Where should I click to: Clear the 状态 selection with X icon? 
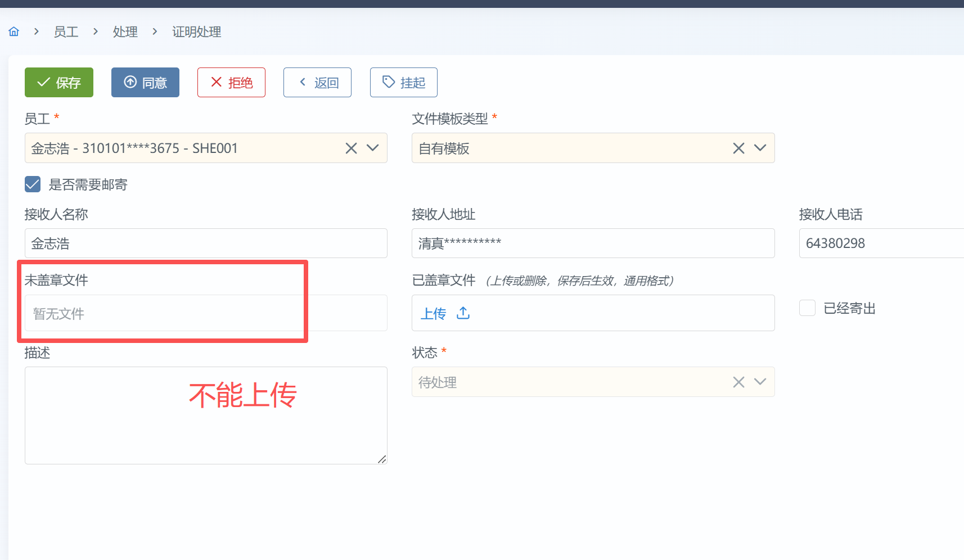(x=738, y=382)
